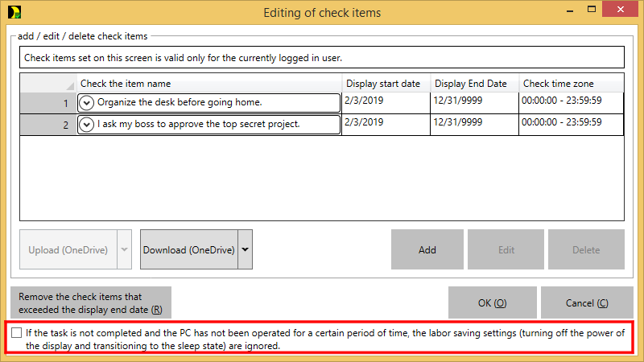Screen dimensions: 644x362
Task: Open Upload (OneDrive) dropdown arrow
Action: coord(125,250)
